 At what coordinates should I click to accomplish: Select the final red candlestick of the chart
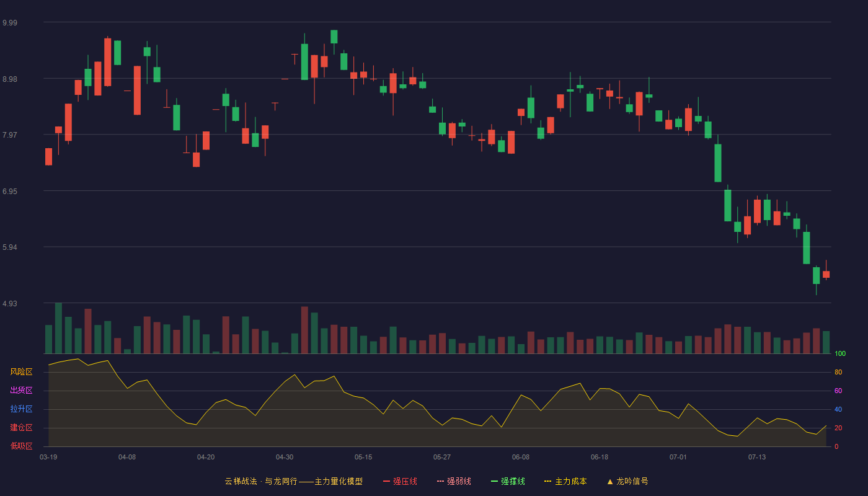click(x=826, y=274)
